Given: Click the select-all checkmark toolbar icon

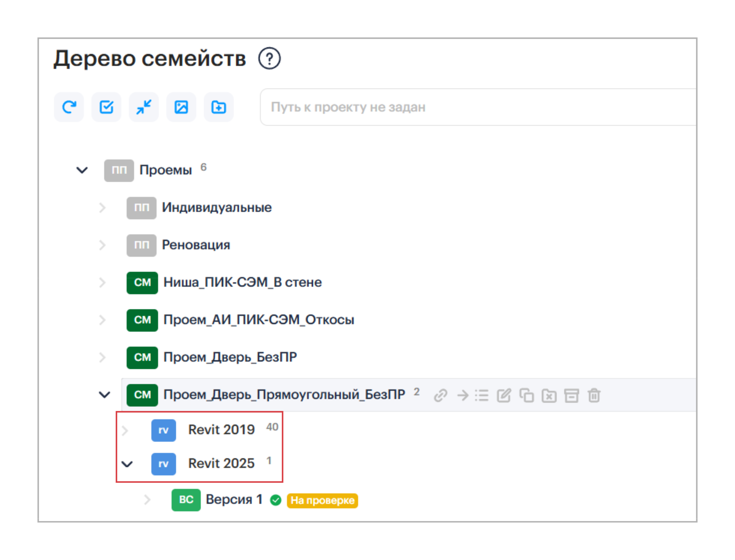Looking at the screenshot, I should click(107, 107).
